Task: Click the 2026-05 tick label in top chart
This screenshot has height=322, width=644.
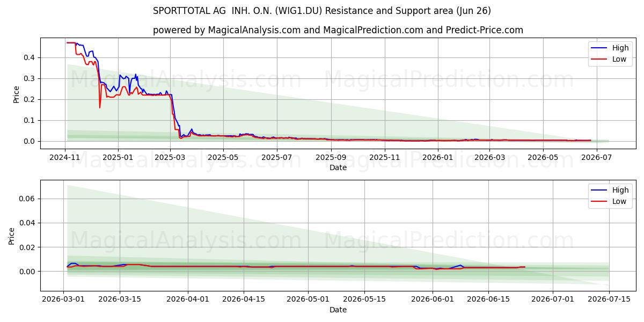Action: (543, 157)
